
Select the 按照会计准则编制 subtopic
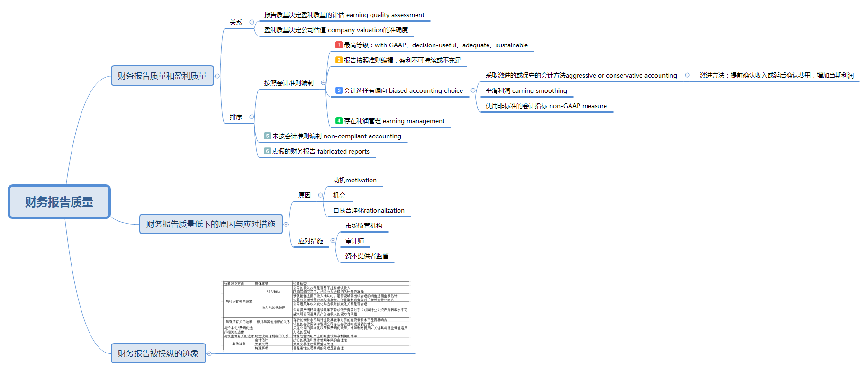tap(289, 83)
